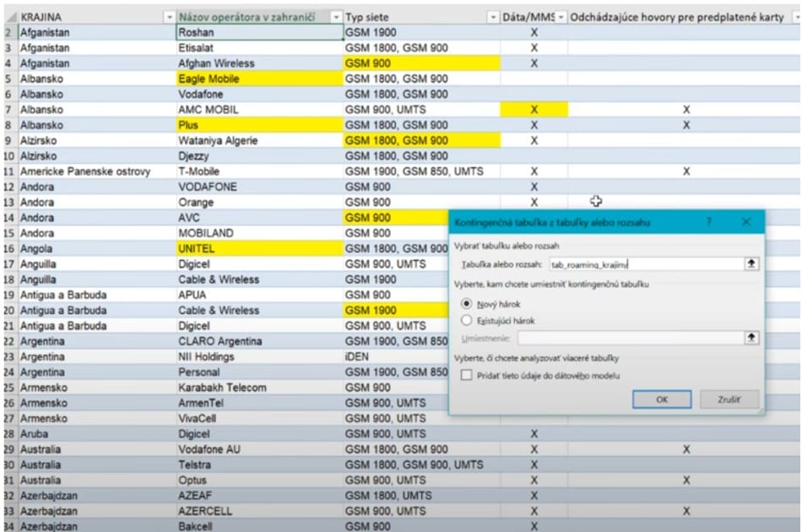
Task: Select the iDEN network type cell
Action: (x=396, y=356)
